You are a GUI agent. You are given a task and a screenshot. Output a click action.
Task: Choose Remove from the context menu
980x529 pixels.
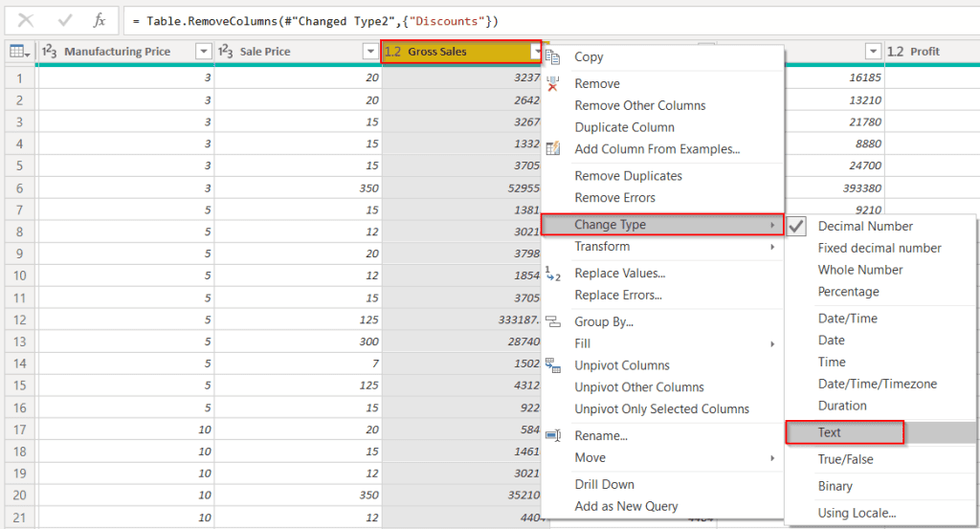[x=597, y=83]
